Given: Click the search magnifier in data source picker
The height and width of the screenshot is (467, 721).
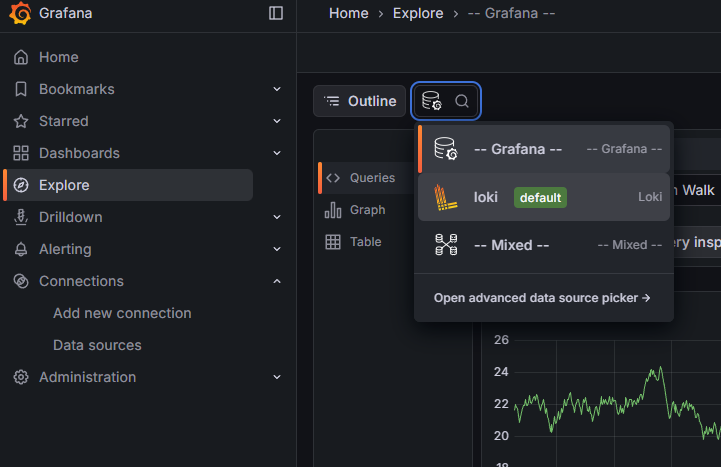Looking at the screenshot, I should click(x=462, y=101).
